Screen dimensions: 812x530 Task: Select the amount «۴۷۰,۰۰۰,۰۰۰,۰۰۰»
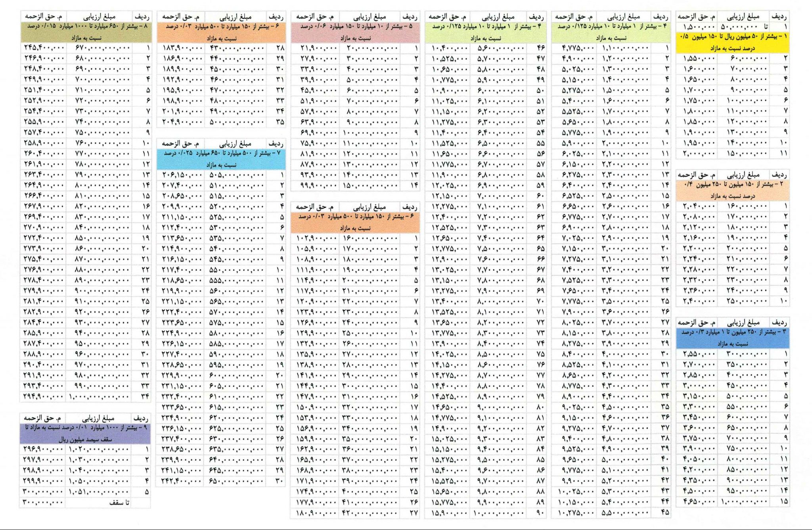237,90
